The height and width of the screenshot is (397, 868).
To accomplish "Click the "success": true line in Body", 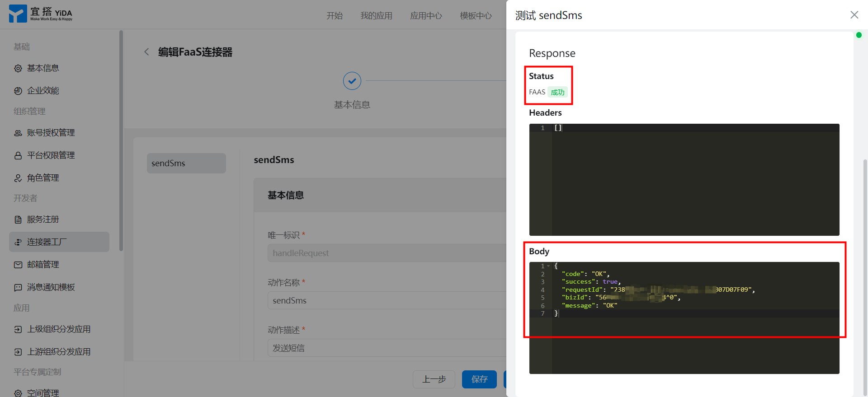I will point(591,282).
